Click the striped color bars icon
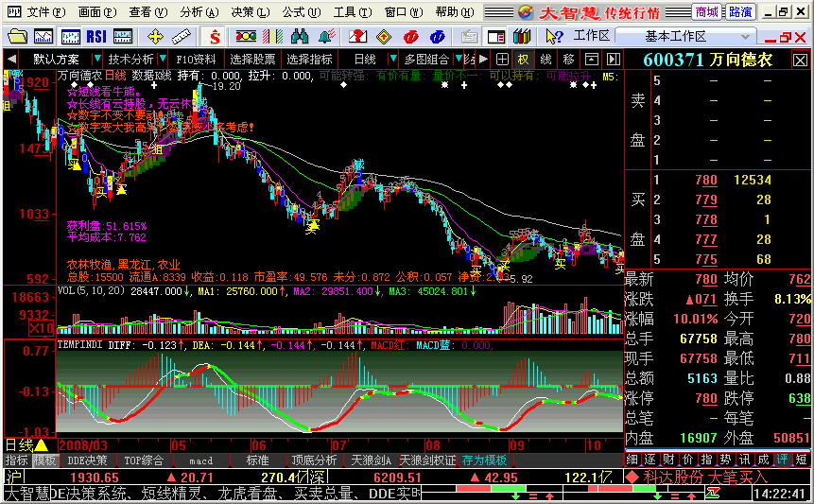 pyautogui.click(x=272, y=36)
